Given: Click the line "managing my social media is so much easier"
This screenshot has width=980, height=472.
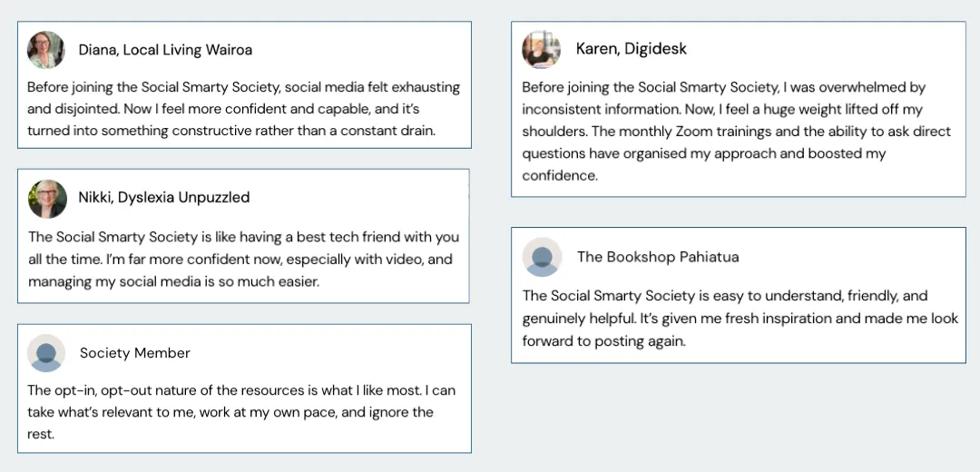Looking at the screenshot, I should coord(173,281).
